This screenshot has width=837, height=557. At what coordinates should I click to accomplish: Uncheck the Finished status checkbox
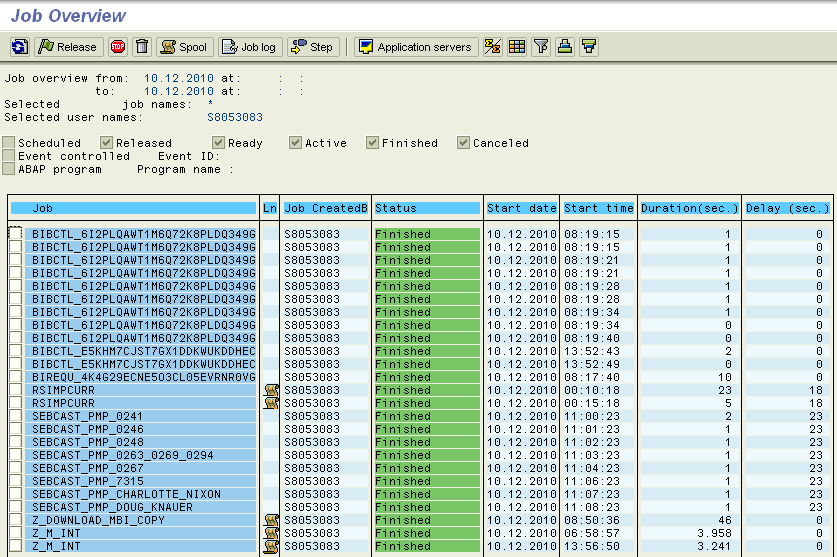(372, 143)
